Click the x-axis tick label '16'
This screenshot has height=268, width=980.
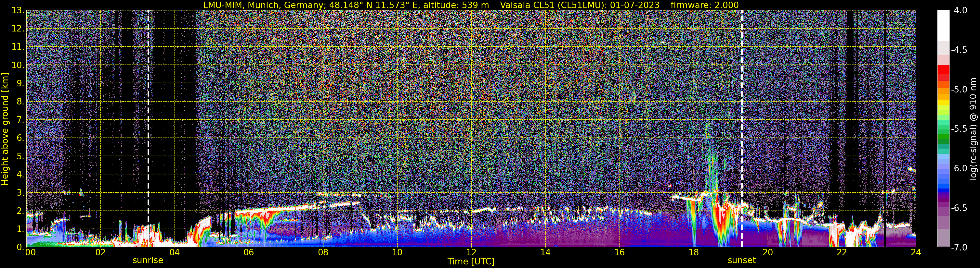coord(619,252)
